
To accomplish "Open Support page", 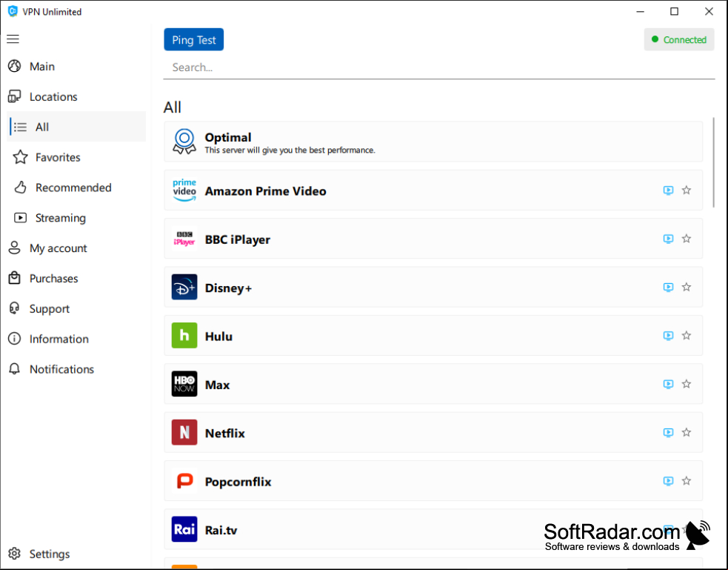I will (x=76, y=308).
